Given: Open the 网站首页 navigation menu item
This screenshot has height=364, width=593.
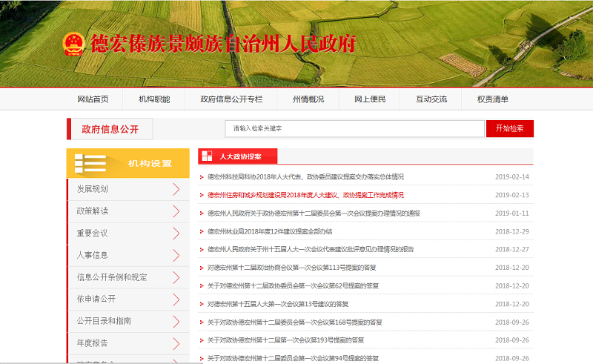Looking at the screenshot, I should click(x=93, y=99).
